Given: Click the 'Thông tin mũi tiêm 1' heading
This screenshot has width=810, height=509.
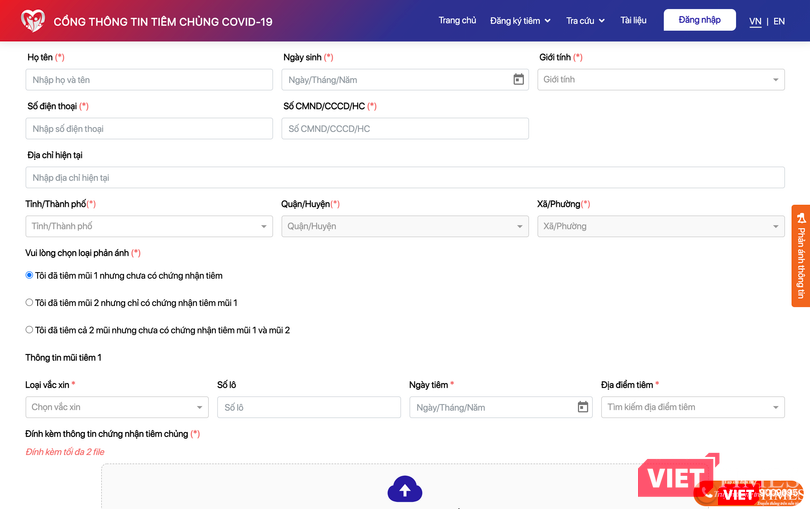Looking at the screenshot, I should click(x=64, y=358).
